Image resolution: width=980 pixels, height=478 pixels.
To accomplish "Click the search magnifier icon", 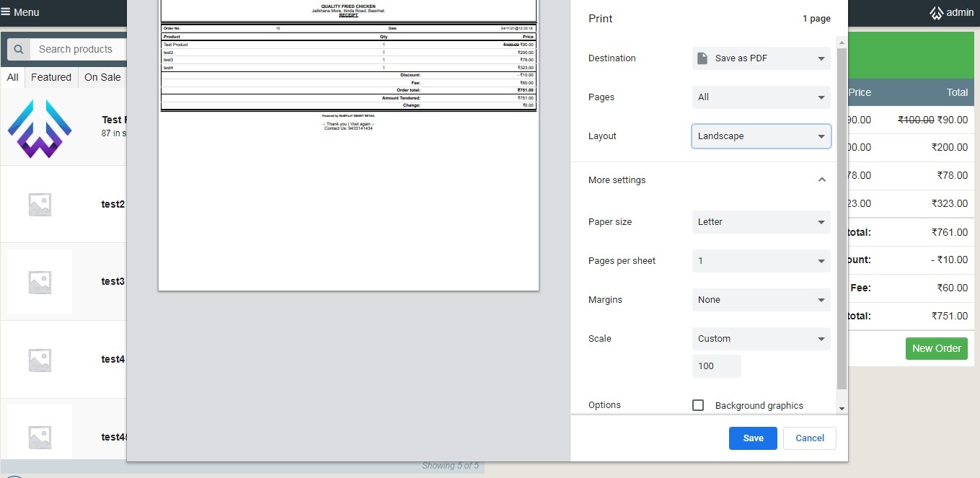I will (19, 49).
